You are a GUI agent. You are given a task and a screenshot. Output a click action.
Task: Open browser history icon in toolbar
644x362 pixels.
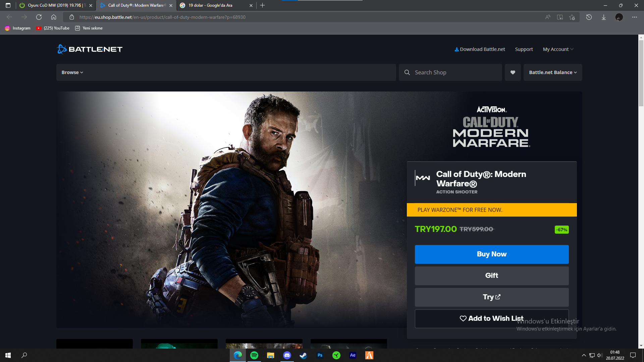(x=589, y=17)
